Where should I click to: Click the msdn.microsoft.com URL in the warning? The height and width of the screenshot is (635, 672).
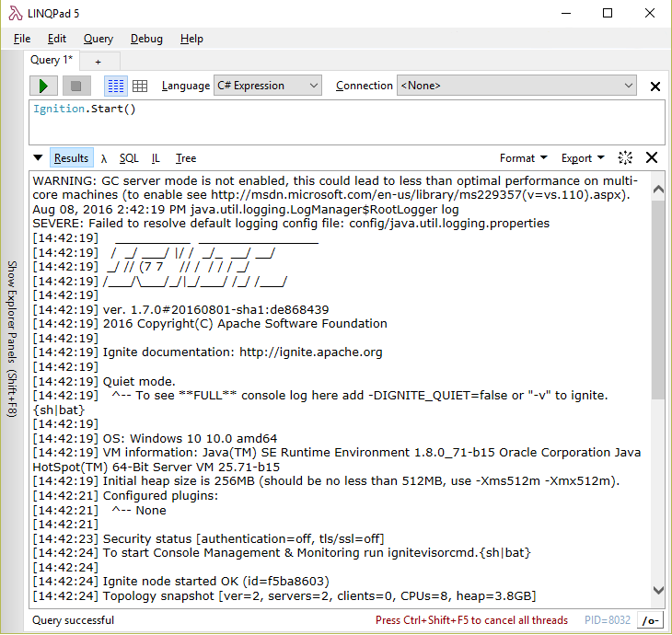pos(419,195)
